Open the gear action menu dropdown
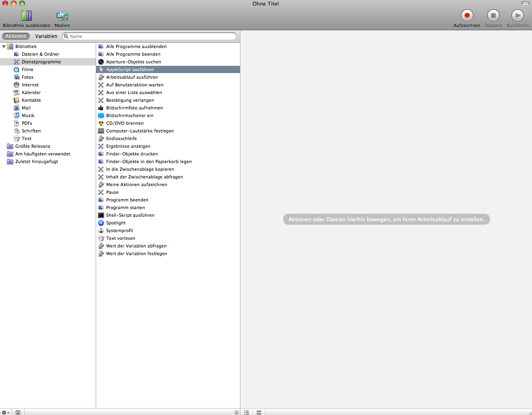The width and height of the screenshot is (532, 415). pos(6,412)
